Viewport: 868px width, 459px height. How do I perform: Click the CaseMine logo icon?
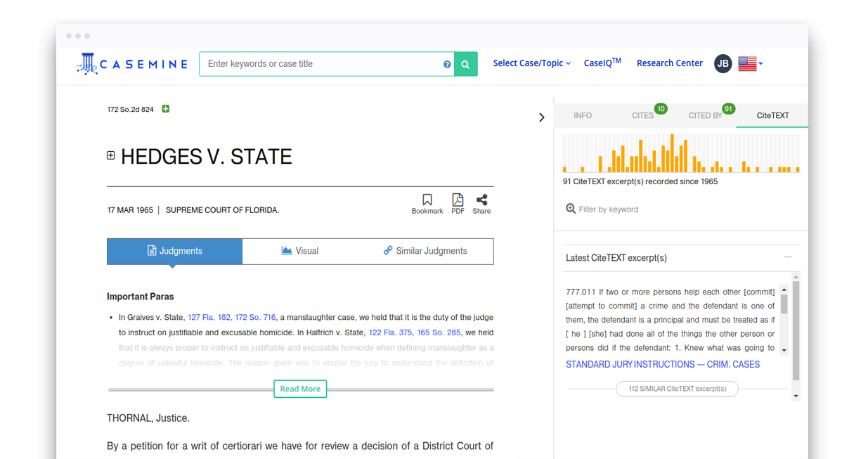point(86,63)
